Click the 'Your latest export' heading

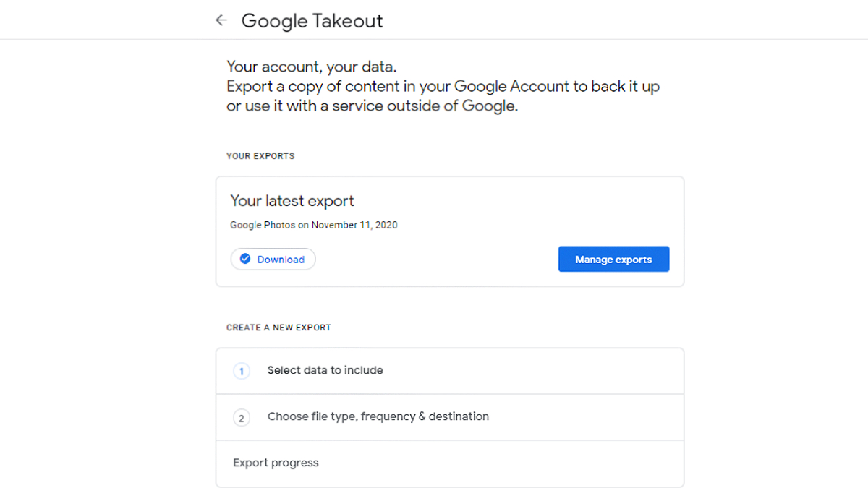292,201
